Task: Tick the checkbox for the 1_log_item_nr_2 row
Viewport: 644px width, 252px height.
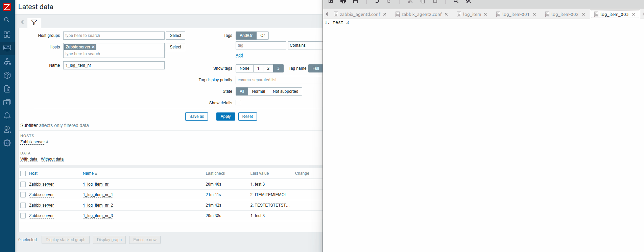Action: (x=23, y=205)
